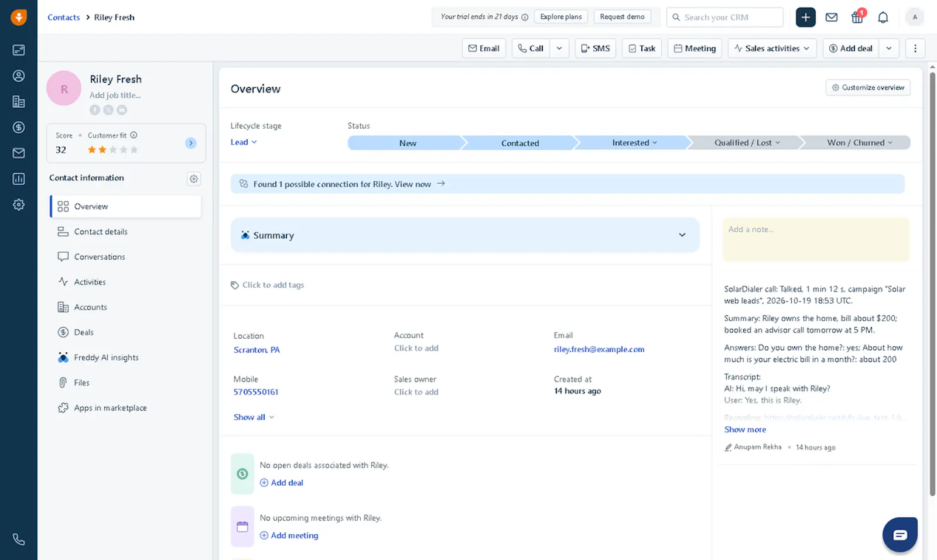Open Deals dollar icon in left sidebar
The height and width of the screenshot is (560, 937).
(x=19, y=128)
